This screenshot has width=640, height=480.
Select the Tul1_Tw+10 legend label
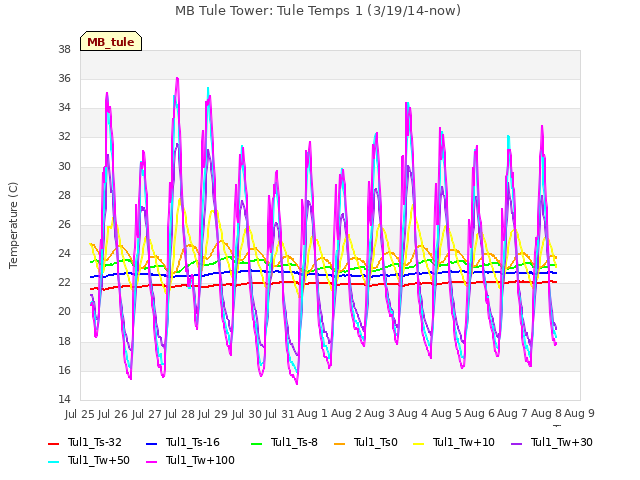click(x=464, y=442)
